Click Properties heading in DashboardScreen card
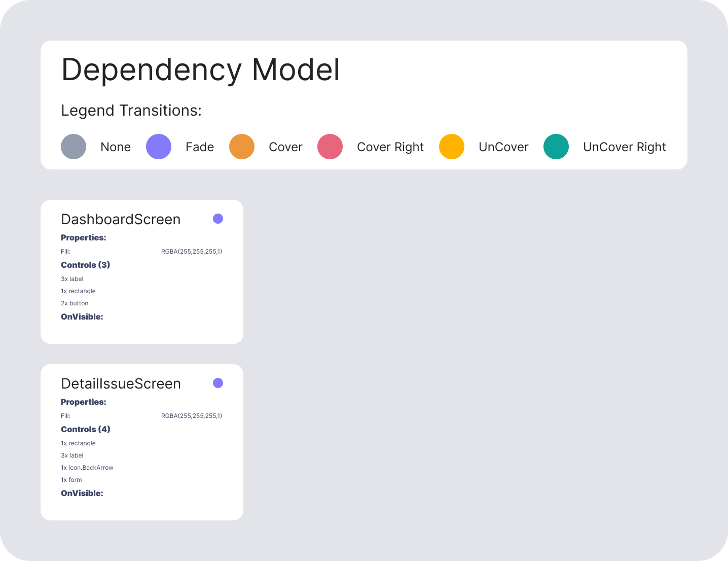728x561 pixels. (83, 237)
